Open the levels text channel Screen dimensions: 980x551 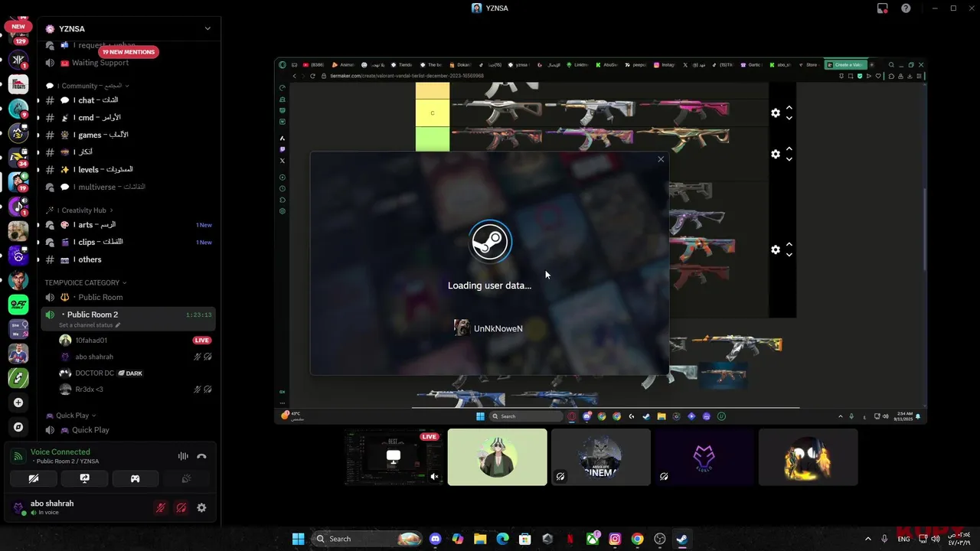(127, 169)
